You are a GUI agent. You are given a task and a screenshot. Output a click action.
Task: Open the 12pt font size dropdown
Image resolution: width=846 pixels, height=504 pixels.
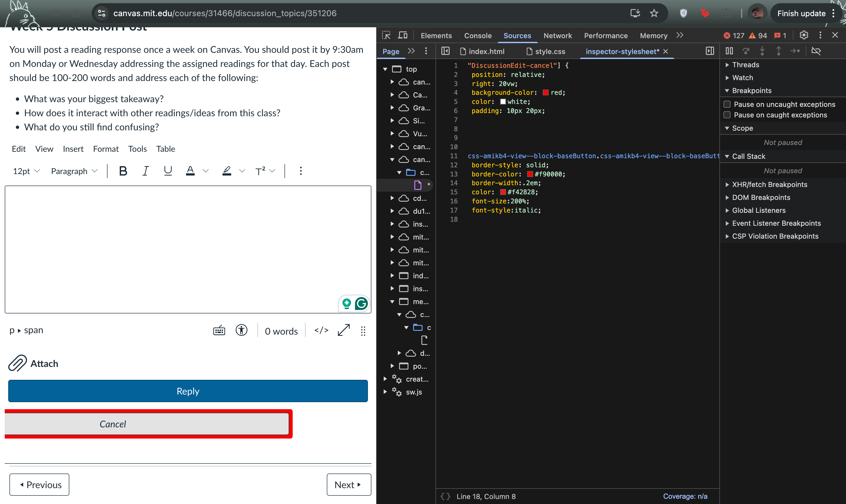26,171
